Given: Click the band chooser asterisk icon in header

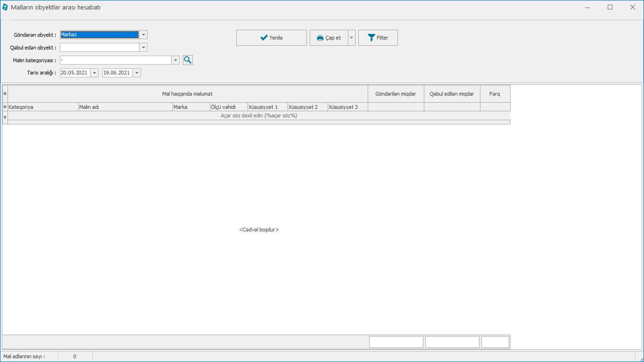Looking at the screenshot, I should coord(5,94).
